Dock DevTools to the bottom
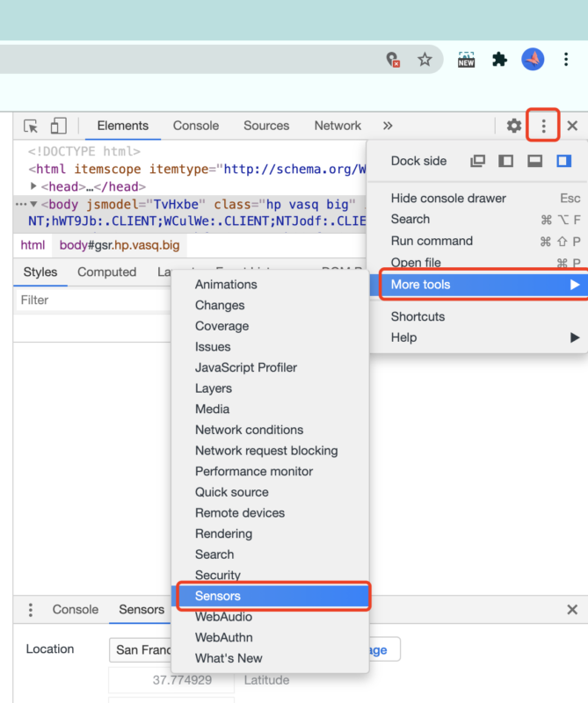The width and height of the screenshot is (588, 703). point(534,162)
